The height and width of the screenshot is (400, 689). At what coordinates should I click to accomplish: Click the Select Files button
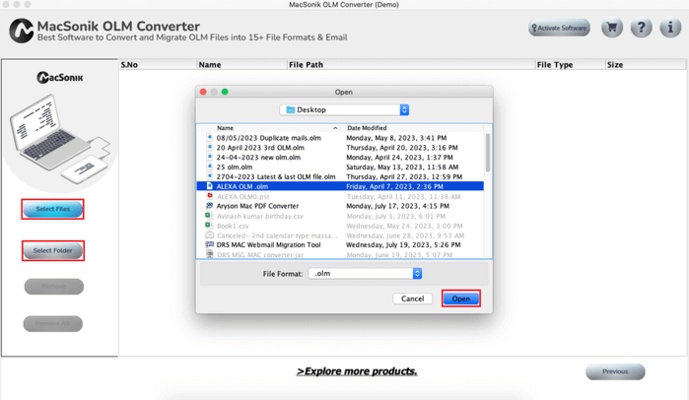[53, 209]
